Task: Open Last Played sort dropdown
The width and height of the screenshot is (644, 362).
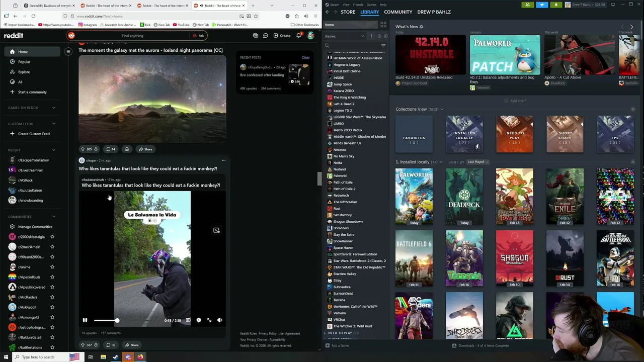Action: tap(478, 162)
